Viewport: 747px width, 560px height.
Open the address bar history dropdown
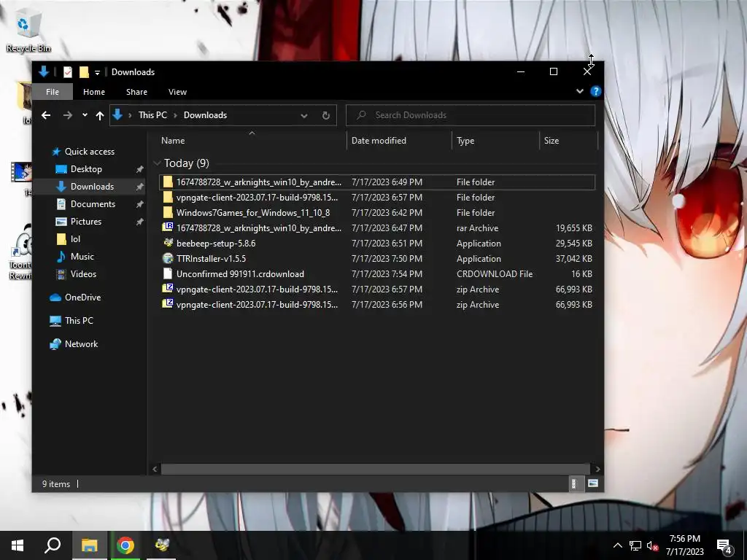tap(304, 116)
